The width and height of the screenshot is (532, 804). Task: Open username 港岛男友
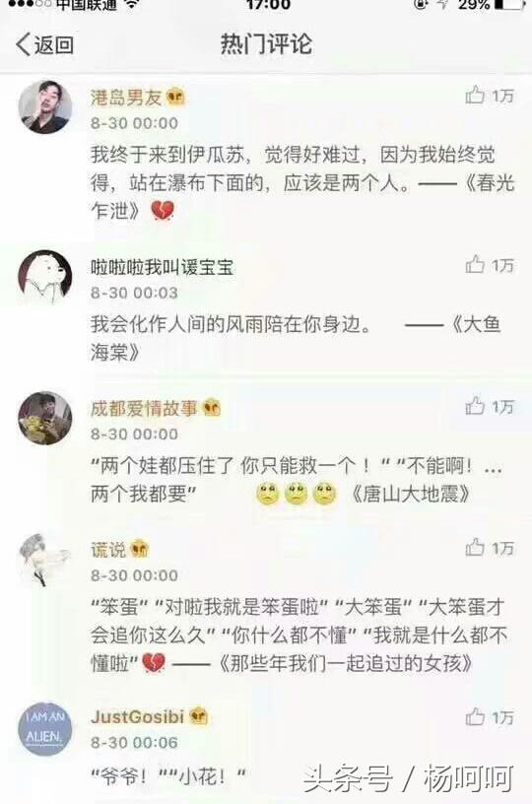(126, 98)
